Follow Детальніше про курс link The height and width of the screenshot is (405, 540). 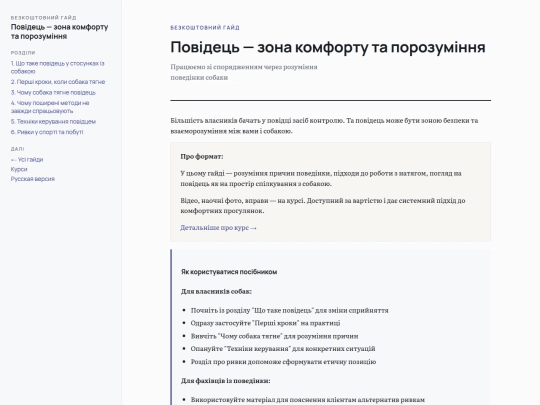[x=218, y=228]
